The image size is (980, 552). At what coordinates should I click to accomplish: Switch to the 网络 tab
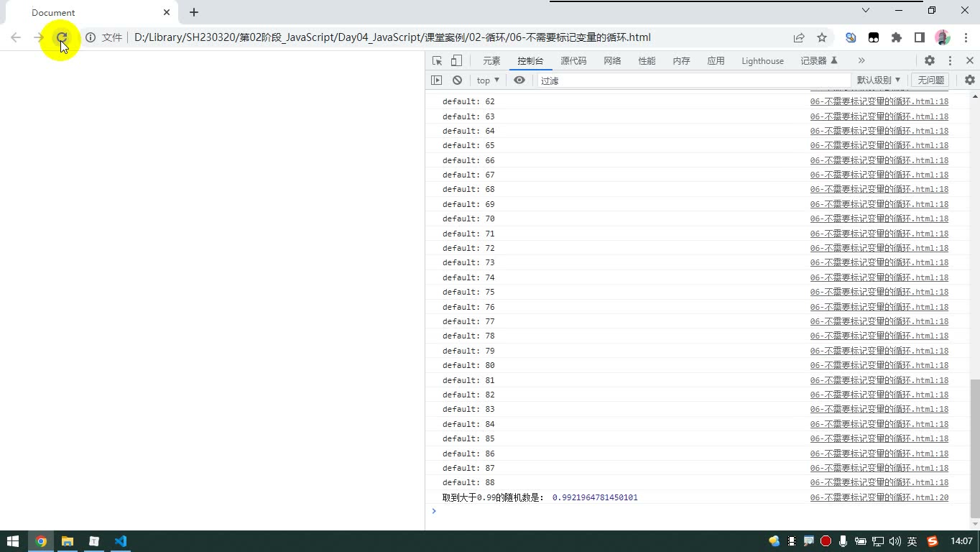click(x=612, y=61)
